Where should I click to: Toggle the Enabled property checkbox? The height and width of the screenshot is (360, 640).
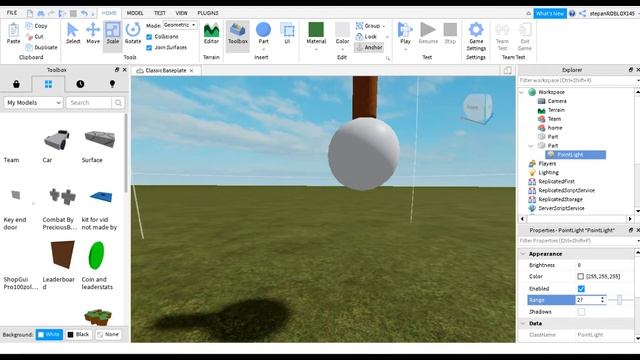581,289
